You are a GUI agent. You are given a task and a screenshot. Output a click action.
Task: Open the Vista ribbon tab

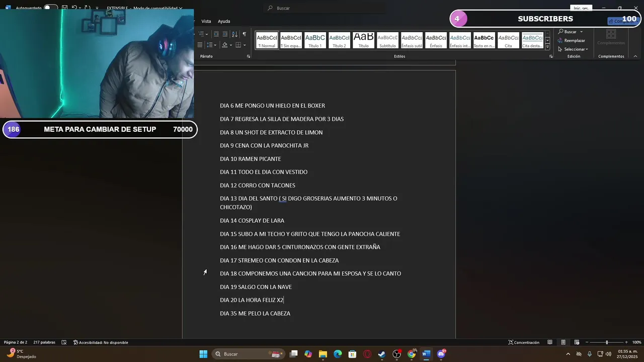[206, 21]
